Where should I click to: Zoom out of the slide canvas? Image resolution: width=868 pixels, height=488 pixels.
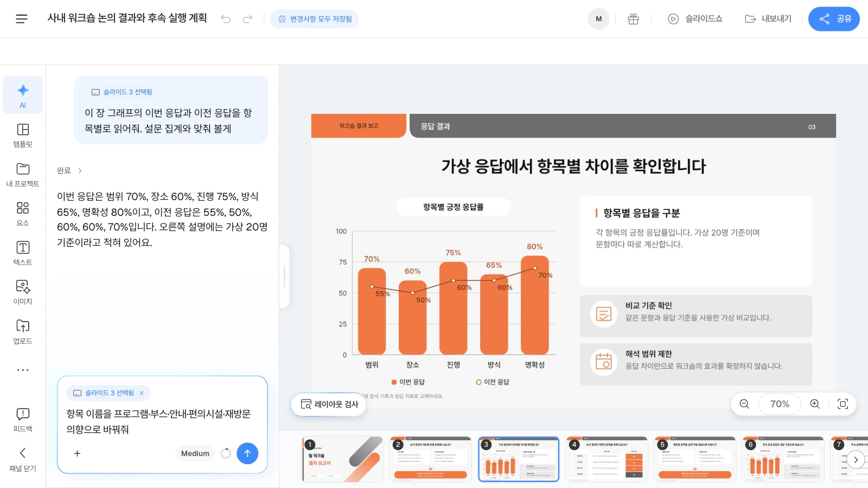(744, 404)
